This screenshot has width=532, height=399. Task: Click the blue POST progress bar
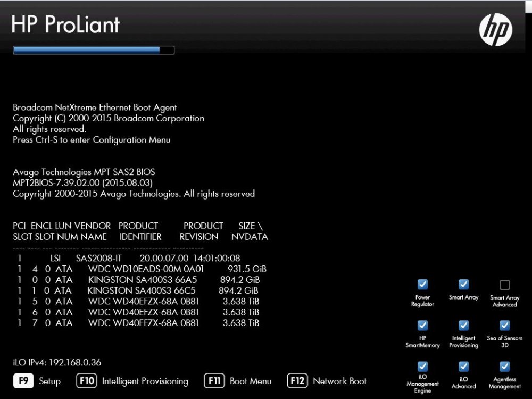coord(94,50)
